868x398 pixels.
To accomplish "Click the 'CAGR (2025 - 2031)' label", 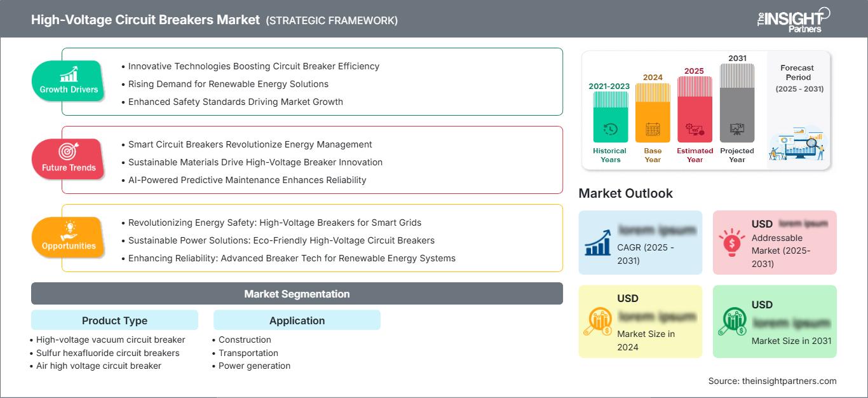I will (x=646, y=253).
